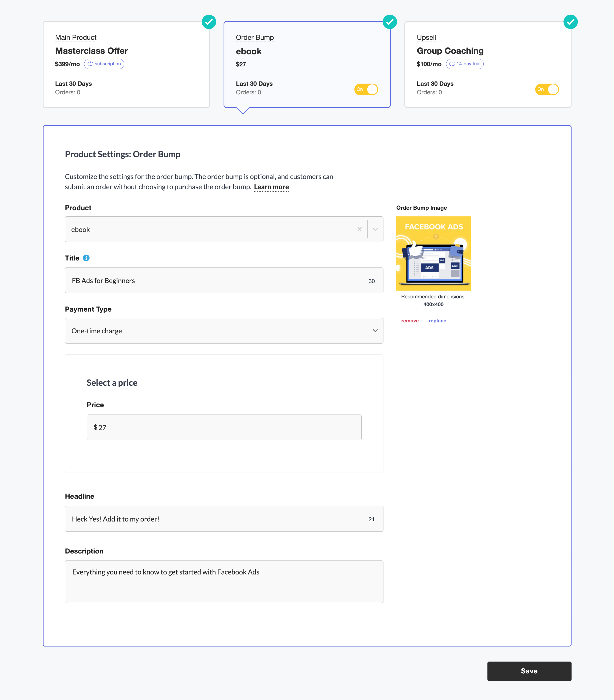The height and width of the screenshot is (700, 614).
Task: Click the Upsell green checkmark badge
Action: pyautogui.click(x=570, y=22)
